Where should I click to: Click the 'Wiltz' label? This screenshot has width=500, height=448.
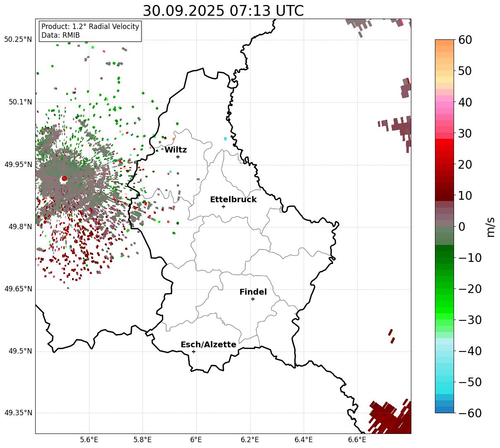176,150
